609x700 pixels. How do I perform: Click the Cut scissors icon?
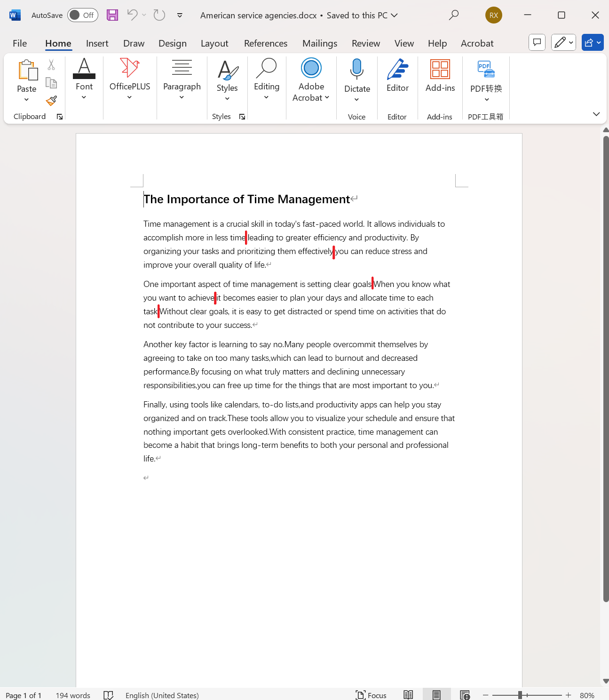coord(51,65)
